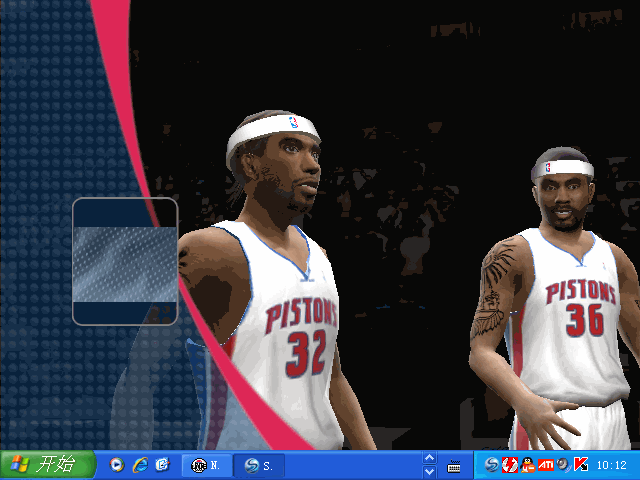Click the system clock showing 10:12

point(611,465)
